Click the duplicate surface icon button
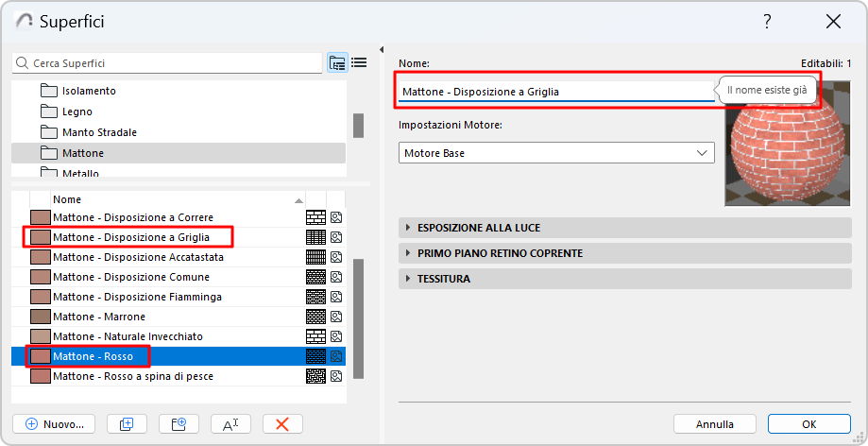This screenshot has height=446, width=868. click(x=121, y=424)
